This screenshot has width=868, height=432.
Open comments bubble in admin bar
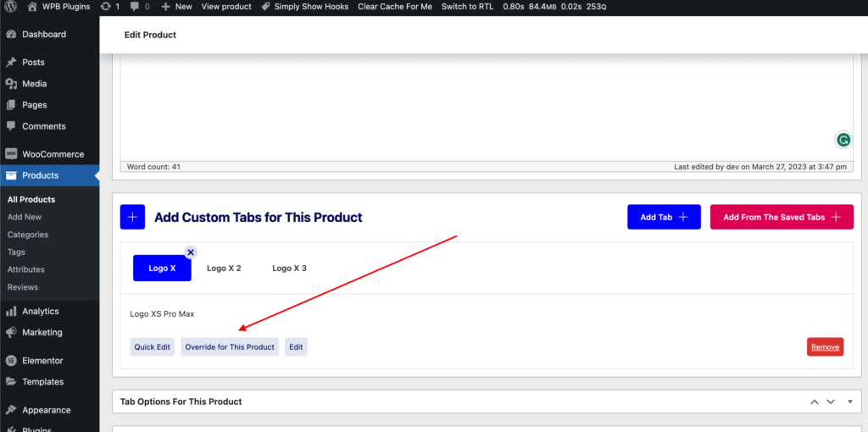(x=140, y=7)
